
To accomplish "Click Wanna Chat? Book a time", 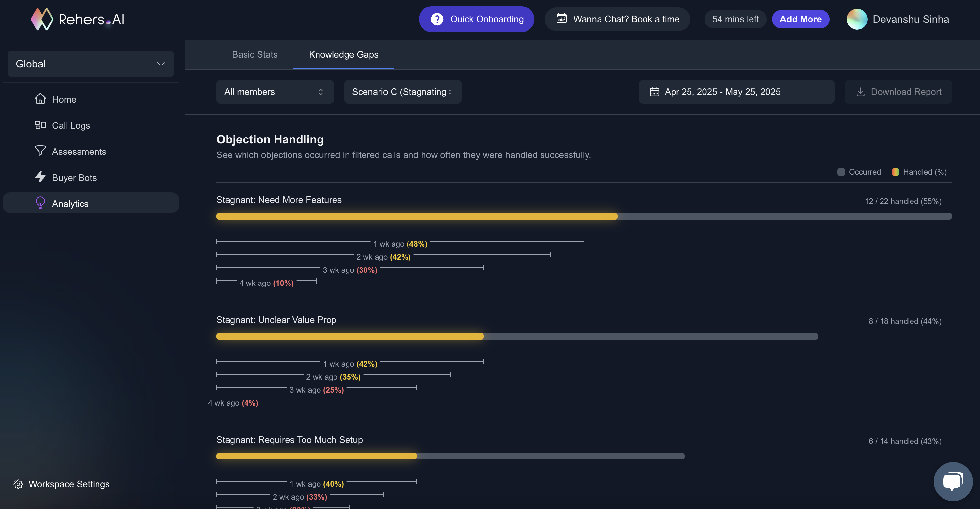I will pos(617,19).
